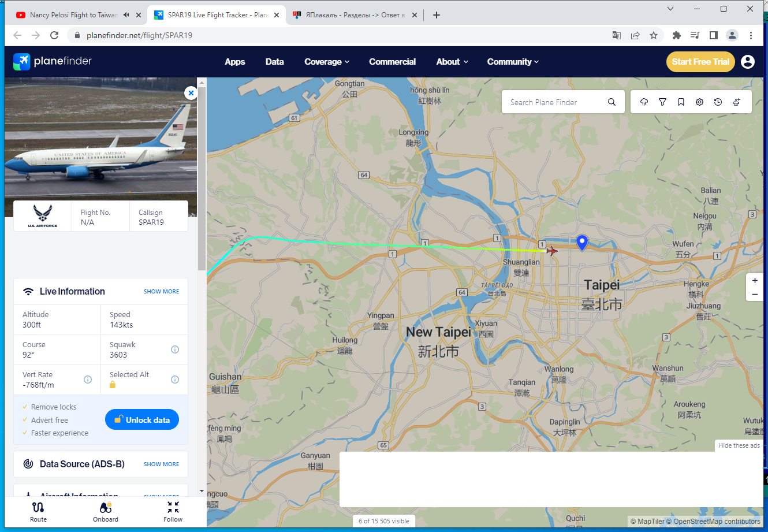Open the map filter funnel icon

click(662, 102)
